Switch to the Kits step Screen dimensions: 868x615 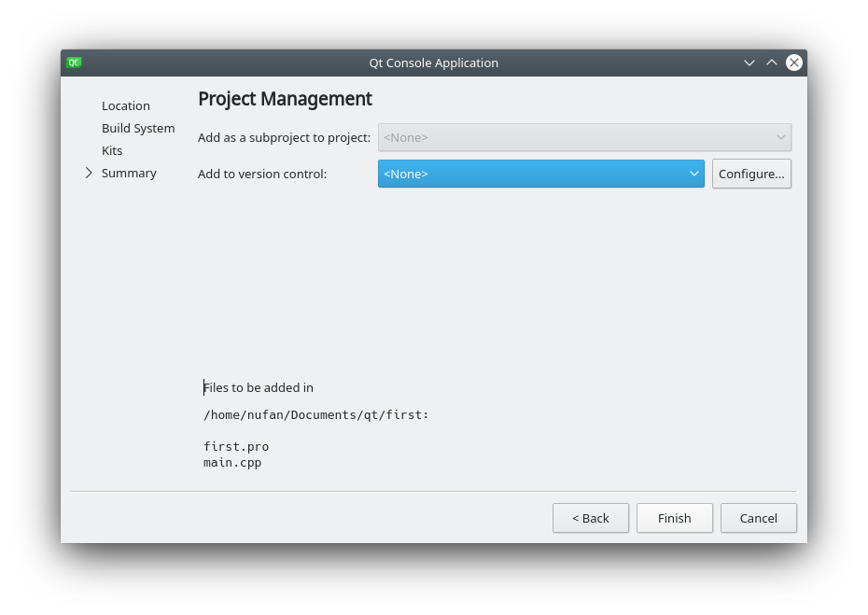[112, 150]
